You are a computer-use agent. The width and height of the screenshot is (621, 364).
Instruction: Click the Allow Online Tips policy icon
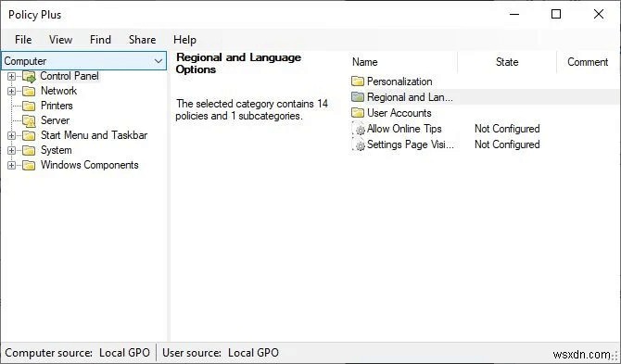tap(359, 129)
